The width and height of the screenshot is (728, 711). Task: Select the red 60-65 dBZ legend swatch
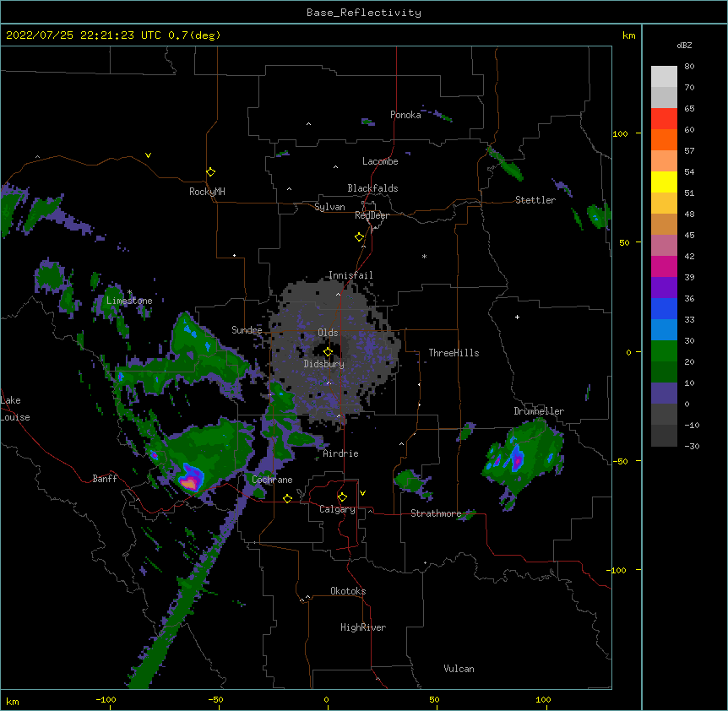click(x=664, y=118)
